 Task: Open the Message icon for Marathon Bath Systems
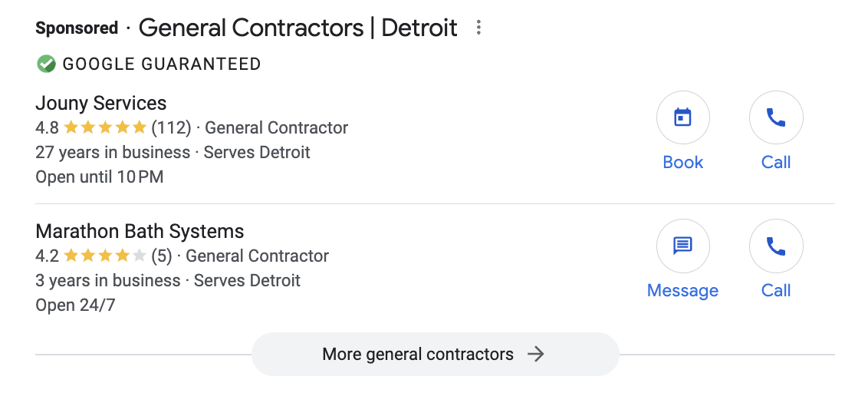(682, 246)
